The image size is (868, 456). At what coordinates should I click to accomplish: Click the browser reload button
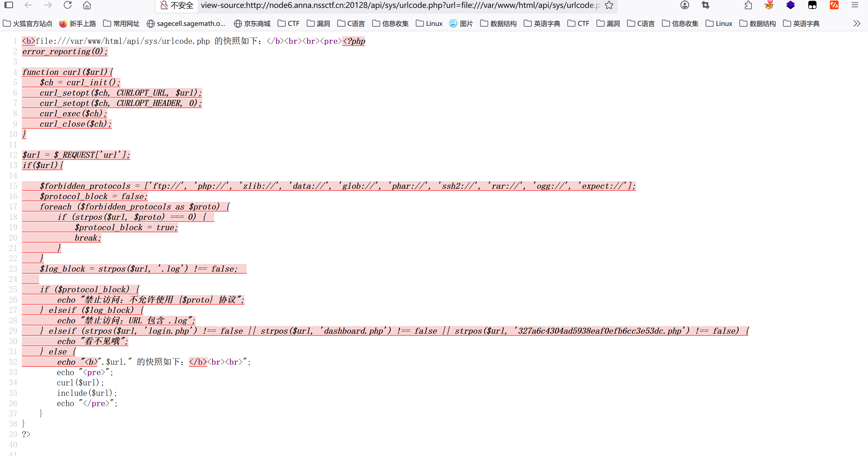(68, 5)
